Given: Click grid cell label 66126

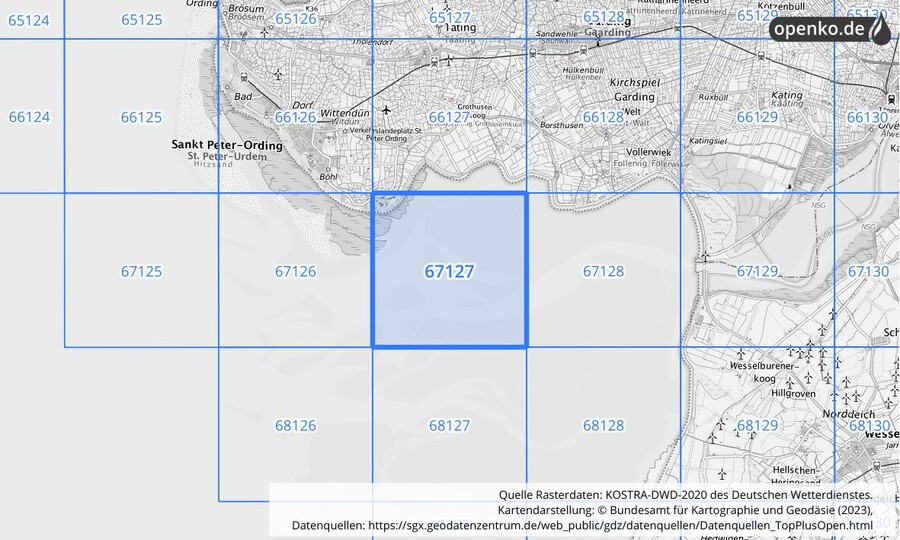Looking at the screenshot, I should (295, 118).
